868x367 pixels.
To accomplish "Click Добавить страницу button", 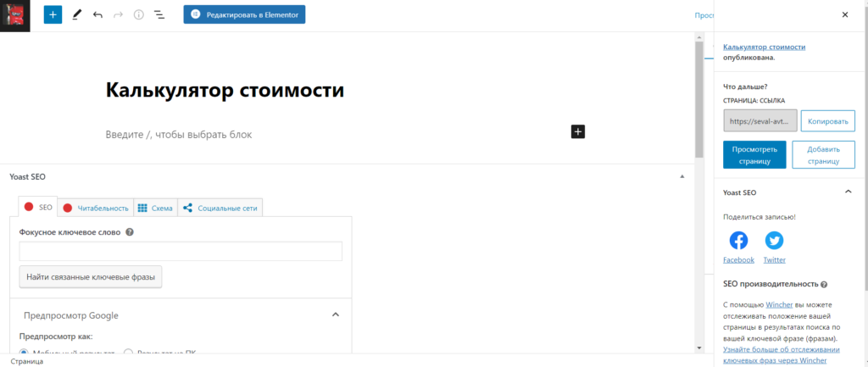I will (824, 154).
